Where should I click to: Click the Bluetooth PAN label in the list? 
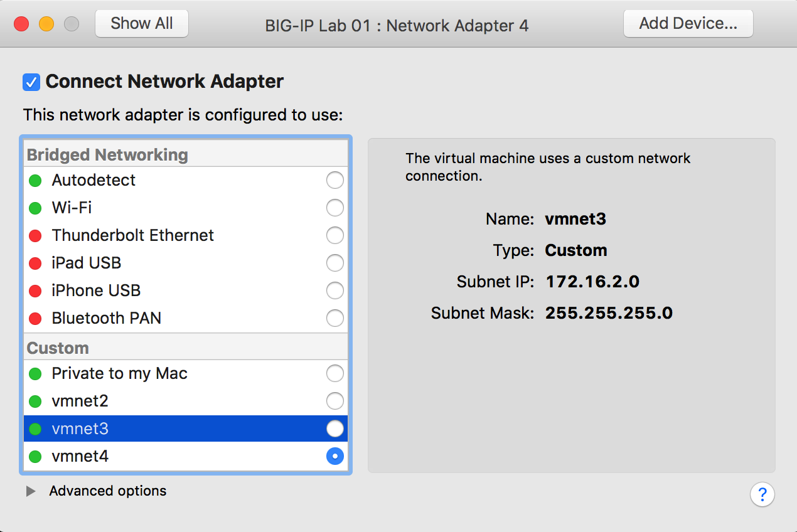[107, 319]
